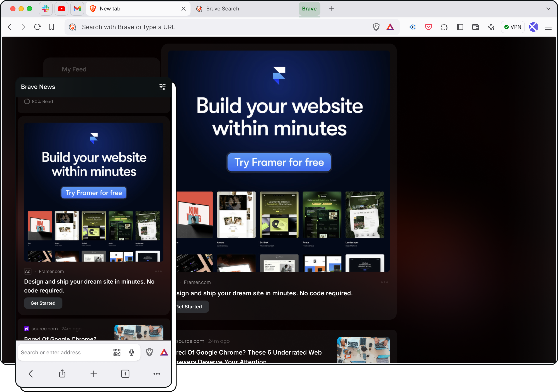Open the Brave Wallet
558x392 pixels.
[475, 27]
